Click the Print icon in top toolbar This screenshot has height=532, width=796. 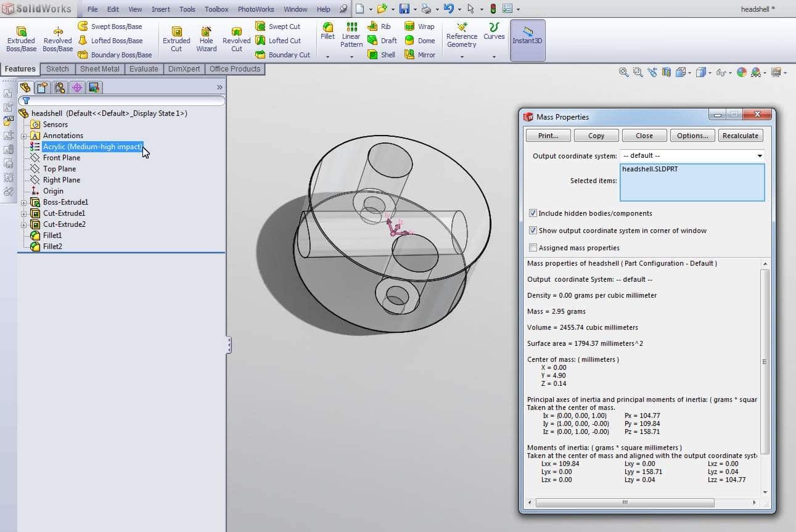pos(427,9)
